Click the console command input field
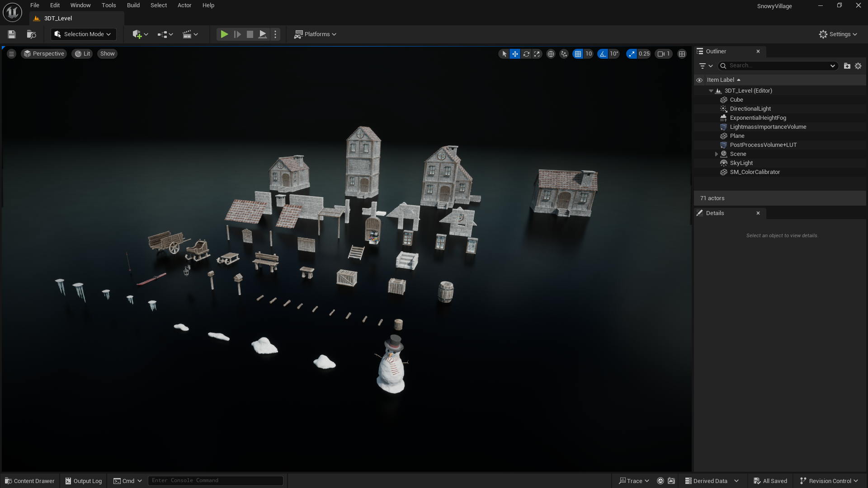The image size is (868, 488). (x=215, y=480)
